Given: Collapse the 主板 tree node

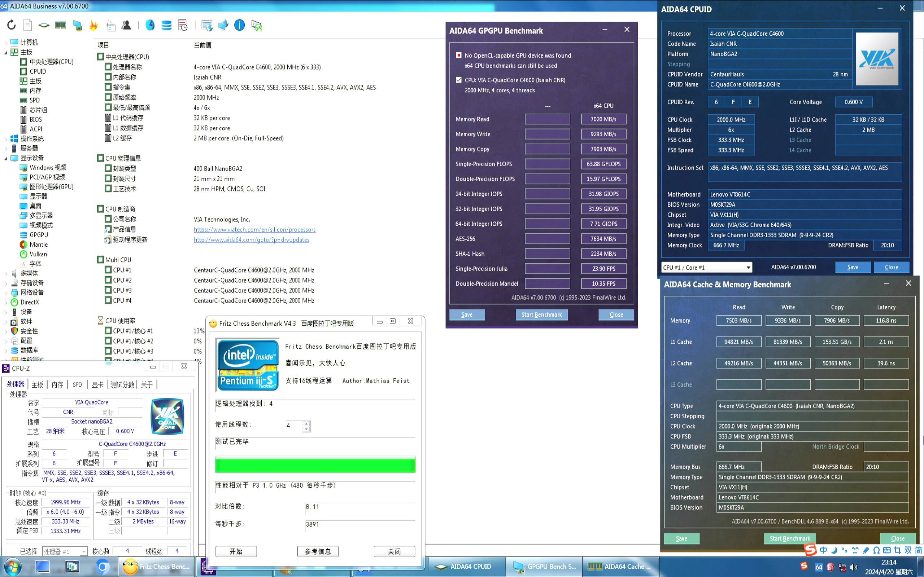Looking at the screenshot, I should 6,52.
